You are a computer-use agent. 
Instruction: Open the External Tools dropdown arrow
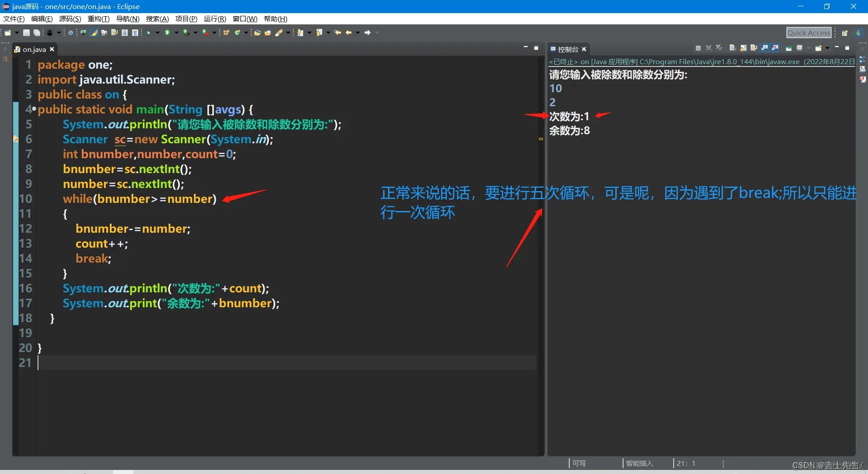(214, 33)
